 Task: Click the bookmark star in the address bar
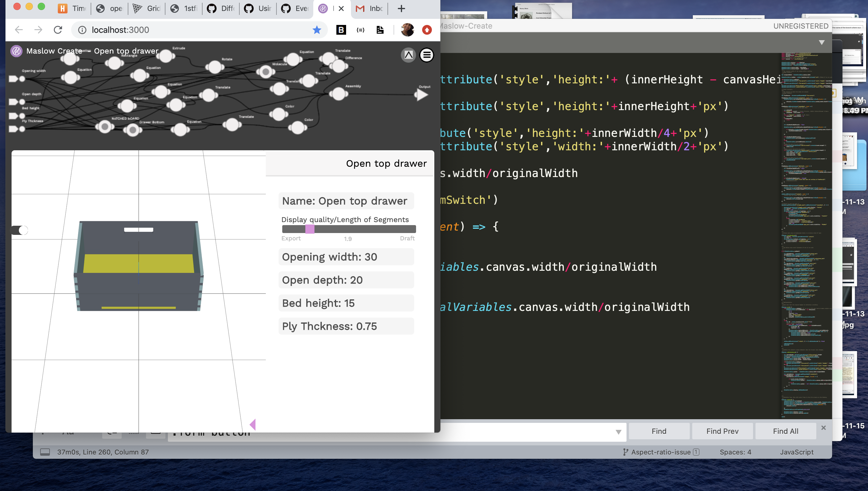tap(316, 30)
